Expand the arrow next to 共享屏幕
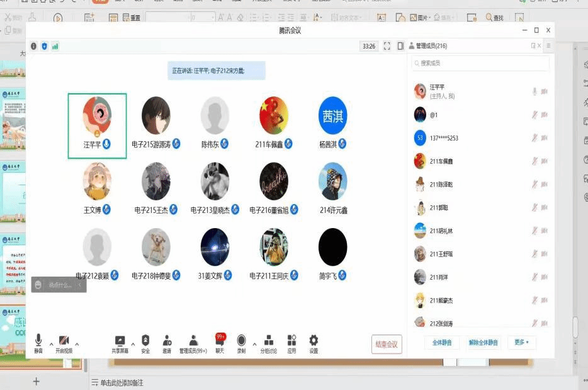This screenshot has width=588, height=390. 133,344
